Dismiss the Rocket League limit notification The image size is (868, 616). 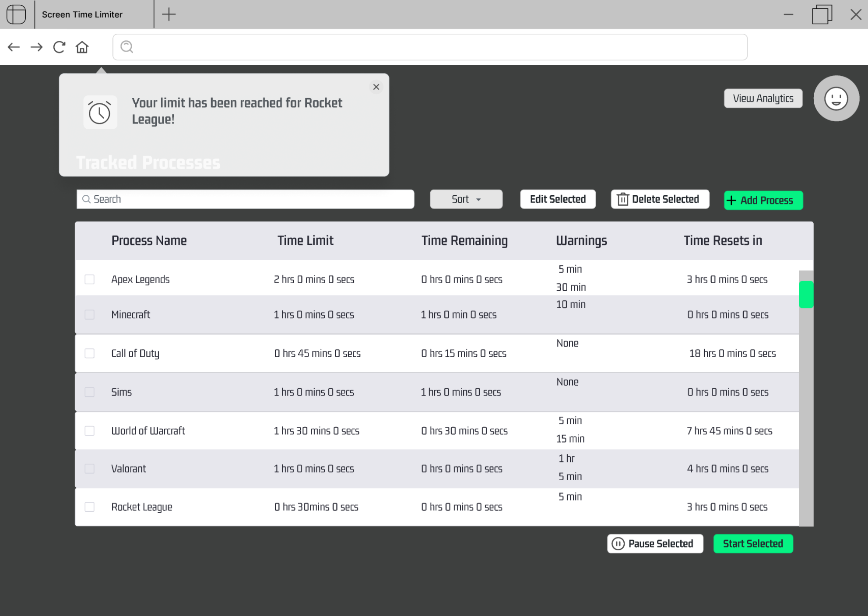tap(376, 87)
